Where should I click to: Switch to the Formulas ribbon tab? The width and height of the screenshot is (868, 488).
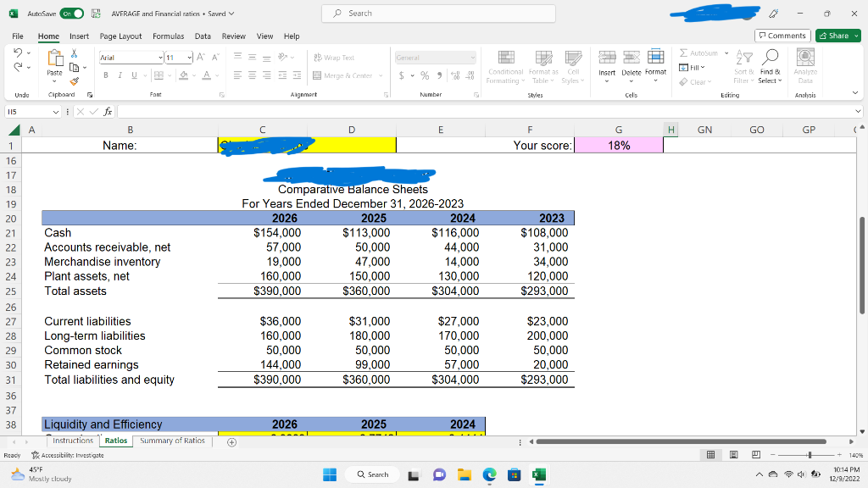(169, 36)
